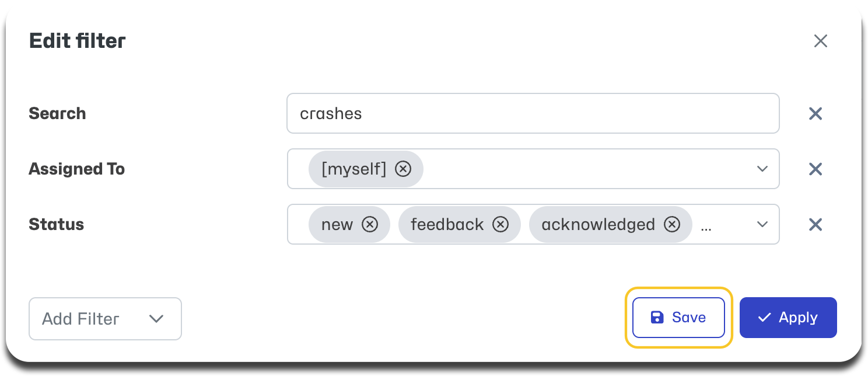The height and width of the screenshot is (376, 868).
Task: Remove the Assigned To filter row
Action: click(x=815, y=169)
